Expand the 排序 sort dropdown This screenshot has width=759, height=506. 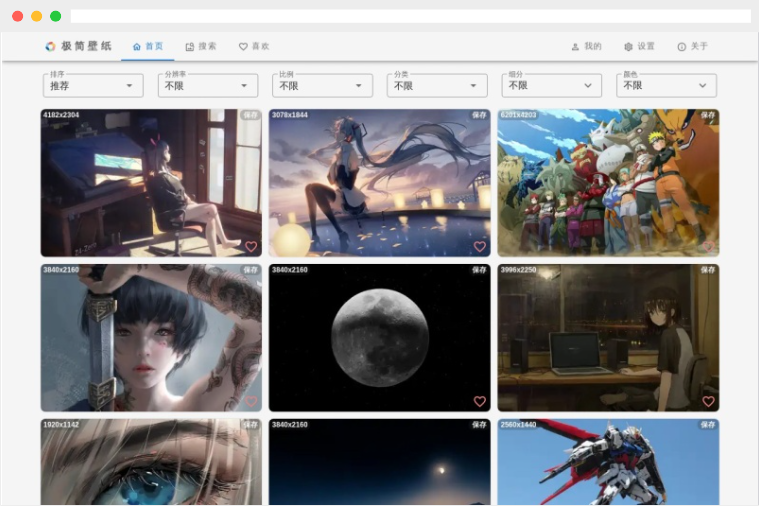(93, 86)
